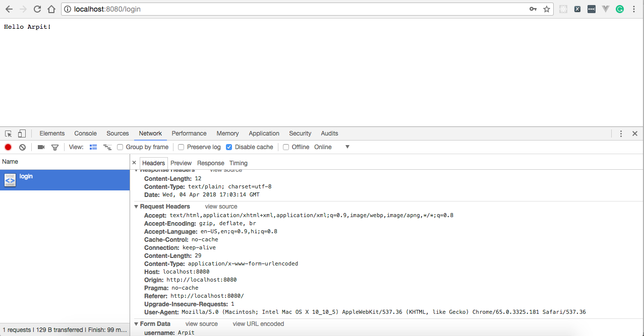Screen dimensions: 644x336
Task: Click view URL encoded link
Action: click(258, 324)
